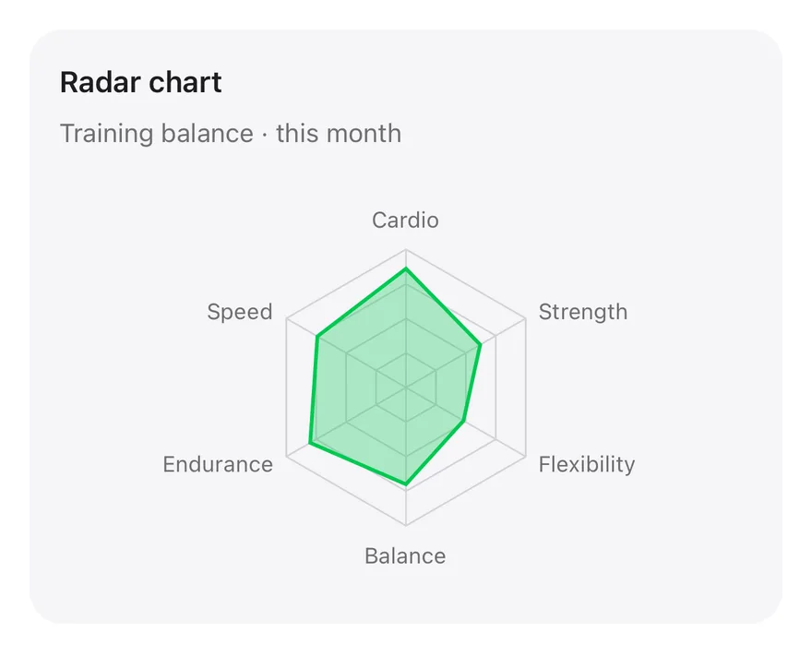Click the outer hexagon's Cardio corner

pos(406,250)
